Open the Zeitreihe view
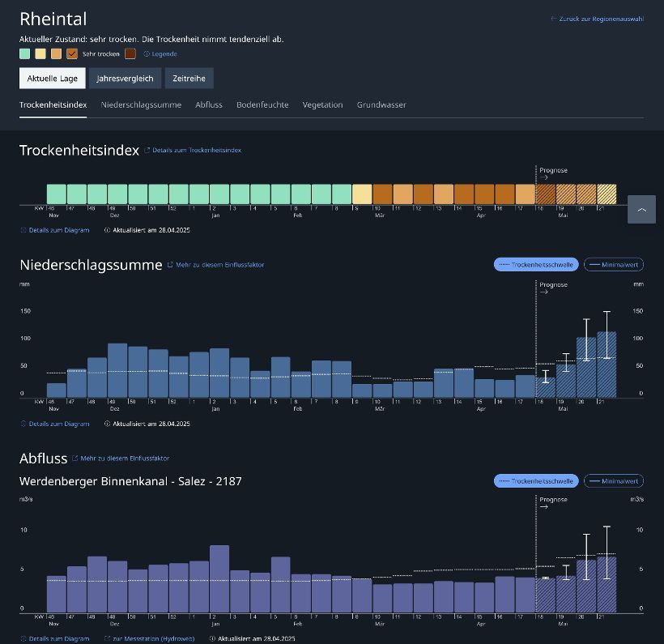 click(x=189, y=79)
